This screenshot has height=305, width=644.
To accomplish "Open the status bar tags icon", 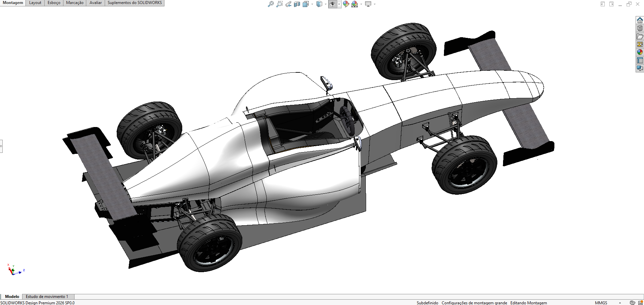I will (x=633, y=303).
